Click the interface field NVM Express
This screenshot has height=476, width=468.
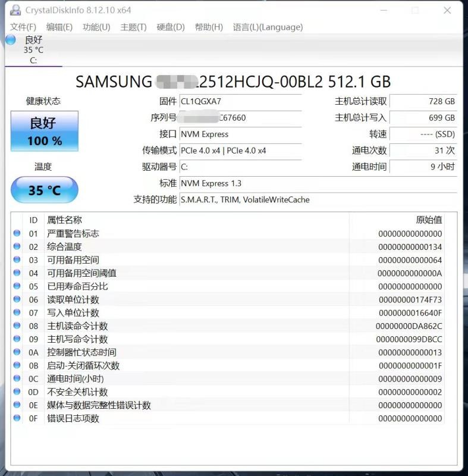tap(240, 134)
